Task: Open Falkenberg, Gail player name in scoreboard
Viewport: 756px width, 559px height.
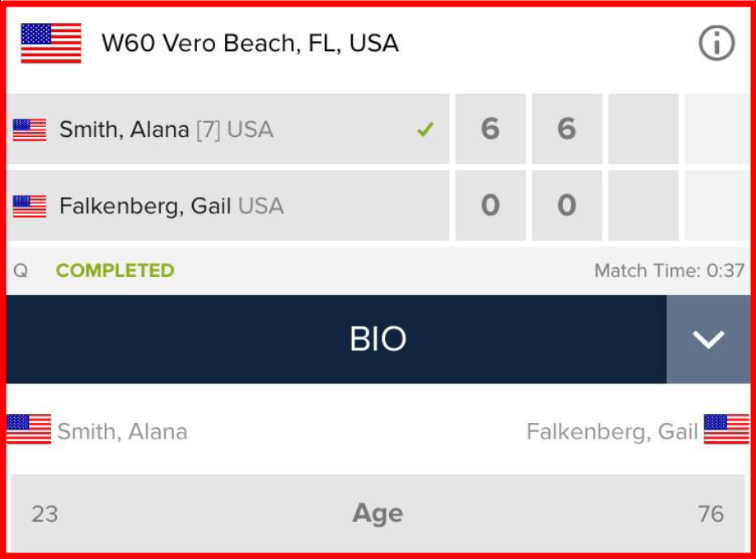Action: pyautogui.click(x=144, y=205)
